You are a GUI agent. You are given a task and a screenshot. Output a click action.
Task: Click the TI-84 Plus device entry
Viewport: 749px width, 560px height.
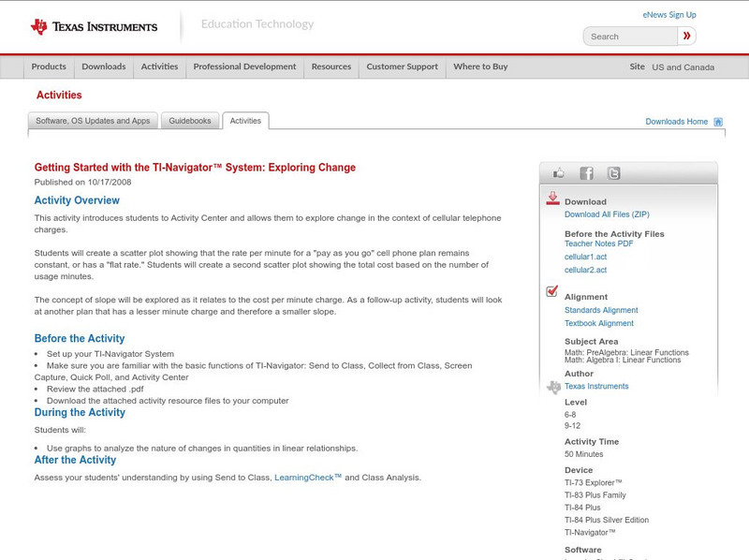582,508
